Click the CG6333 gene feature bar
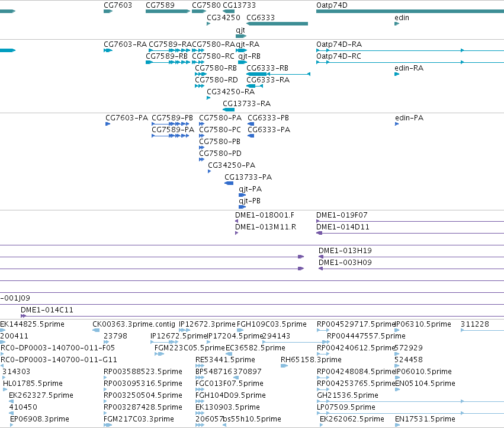 click(277, 24)
